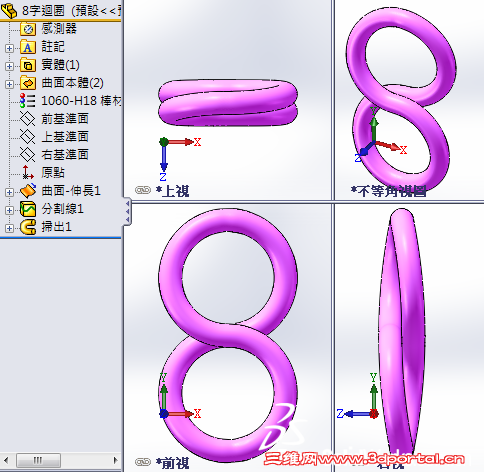This screenshot has height=472, width=484.
Task: Select the part icon of 8字迴圈
Action: [9, 10]
